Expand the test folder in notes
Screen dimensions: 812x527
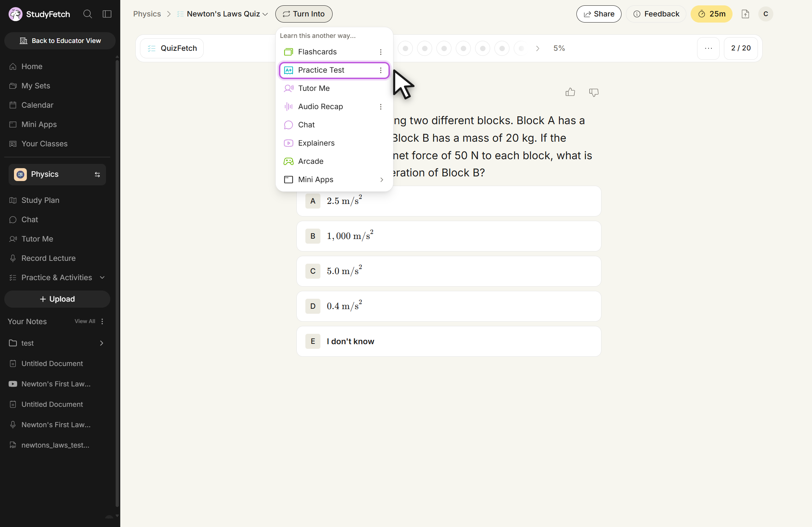tap(57, 343)
